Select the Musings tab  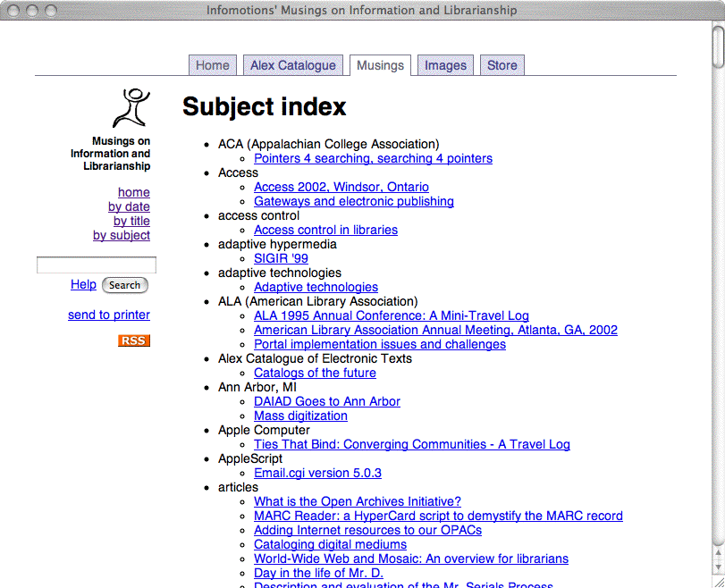380,65
